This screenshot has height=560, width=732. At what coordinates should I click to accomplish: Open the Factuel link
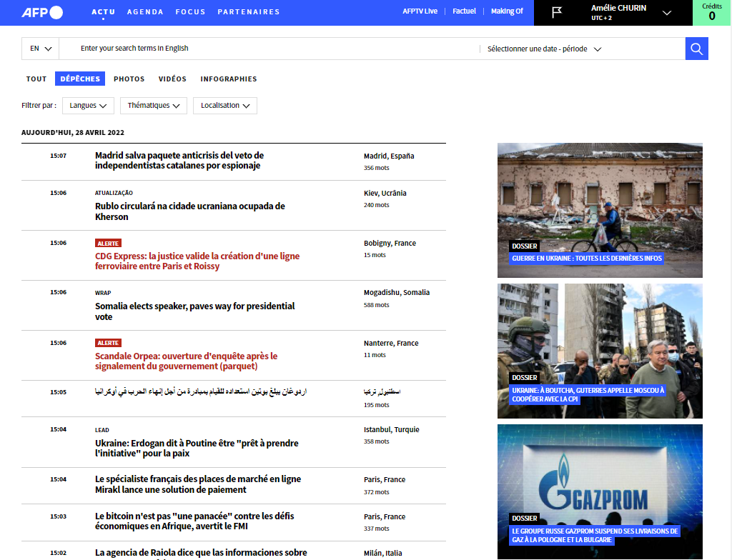[x=464, y=11]
